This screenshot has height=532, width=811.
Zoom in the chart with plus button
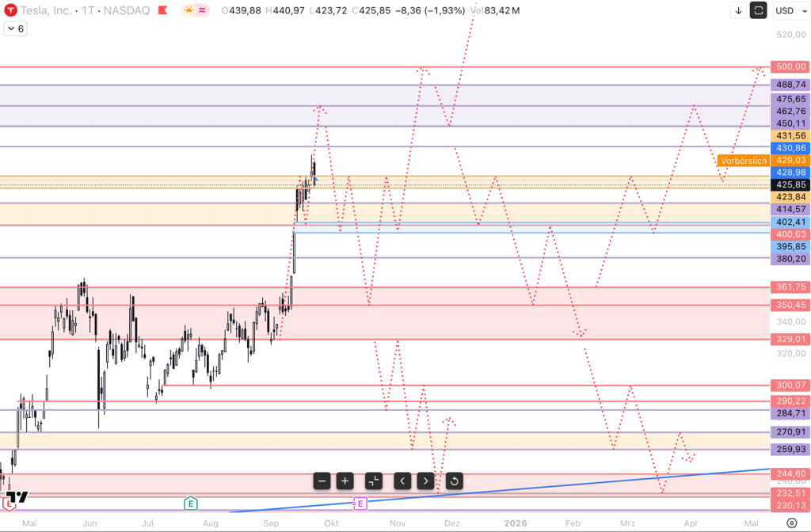pos(345,481)
